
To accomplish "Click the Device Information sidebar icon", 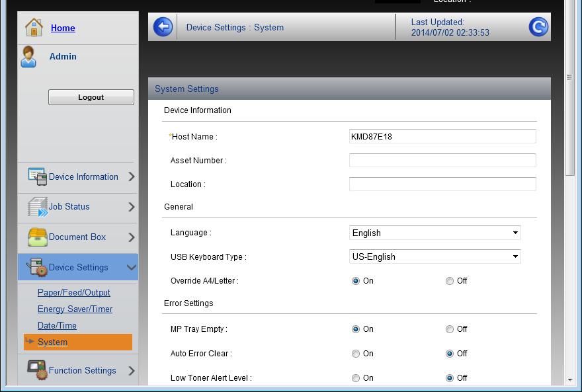I will tap(38, 176).
